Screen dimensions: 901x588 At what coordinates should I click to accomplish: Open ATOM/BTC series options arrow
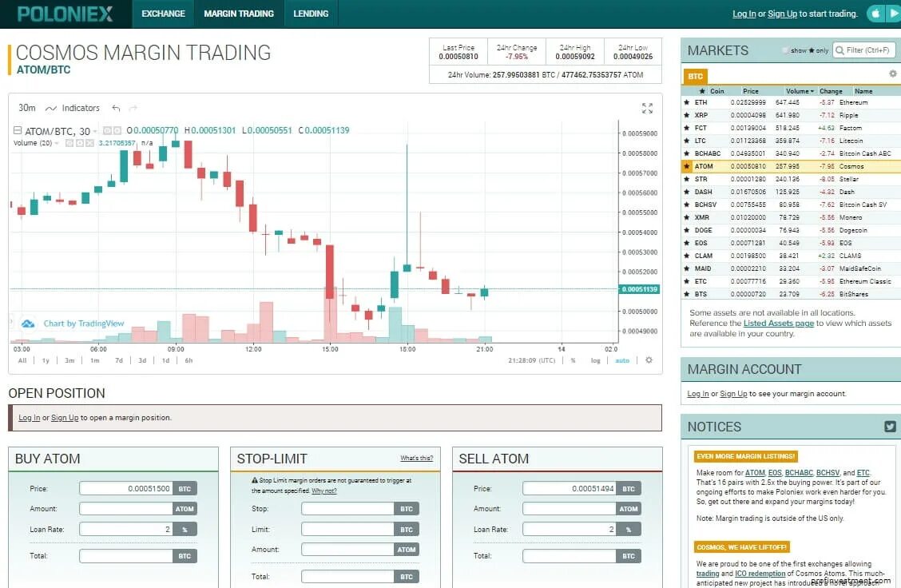tap(95, 131)
